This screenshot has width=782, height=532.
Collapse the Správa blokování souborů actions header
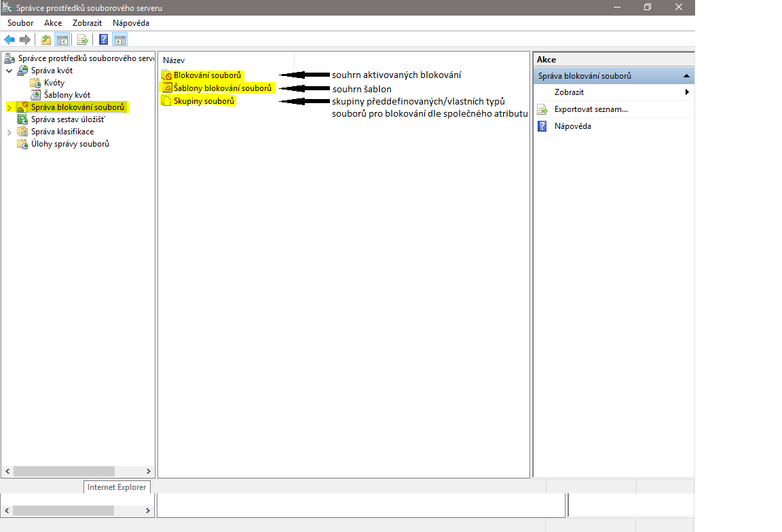coord(686,76)
